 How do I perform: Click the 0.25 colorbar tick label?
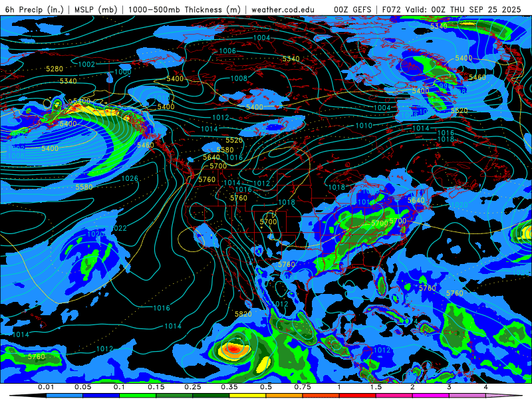tap(193, 387)
